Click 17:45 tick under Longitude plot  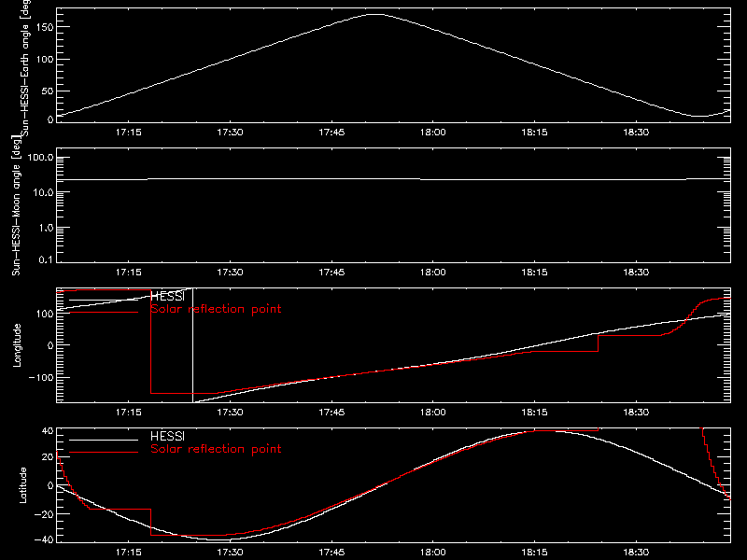pyautogui.click(x=331, y=413)
